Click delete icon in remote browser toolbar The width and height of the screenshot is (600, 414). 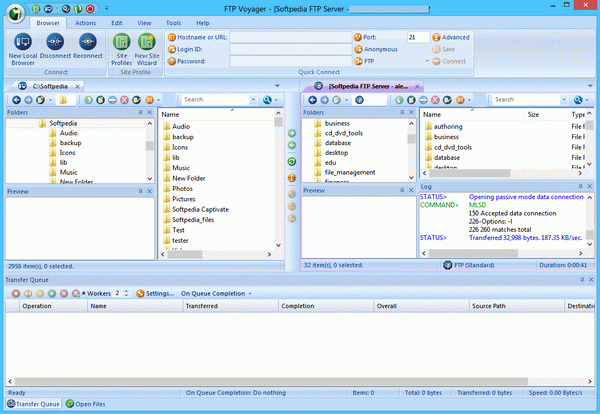point(435,100)
